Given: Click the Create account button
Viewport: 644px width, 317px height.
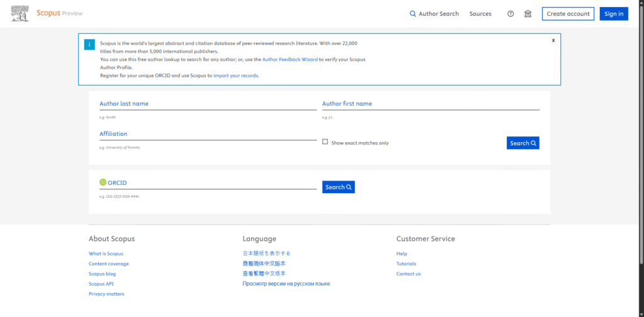Looking at the screenshot, I should coord(568,14).
